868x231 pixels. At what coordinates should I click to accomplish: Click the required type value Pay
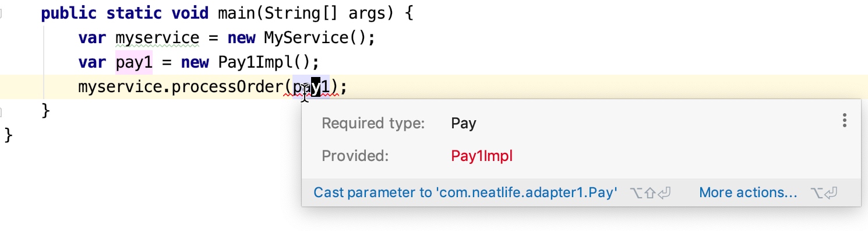point(464,123)
